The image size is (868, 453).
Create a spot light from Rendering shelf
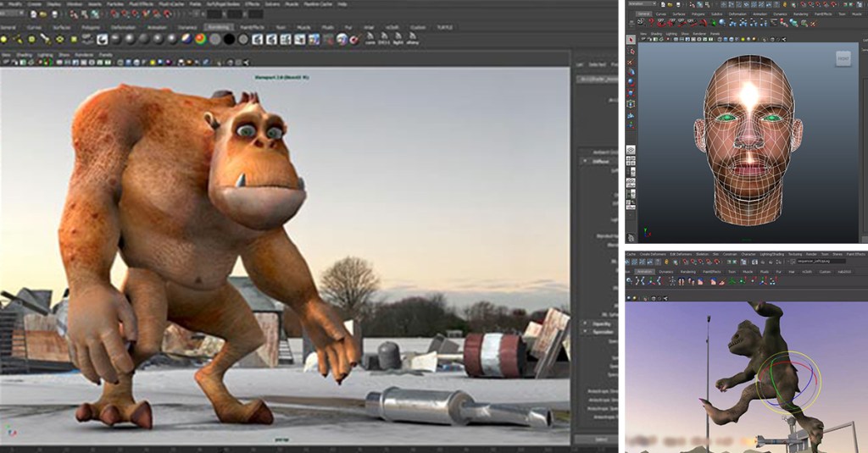pos(46,39)
